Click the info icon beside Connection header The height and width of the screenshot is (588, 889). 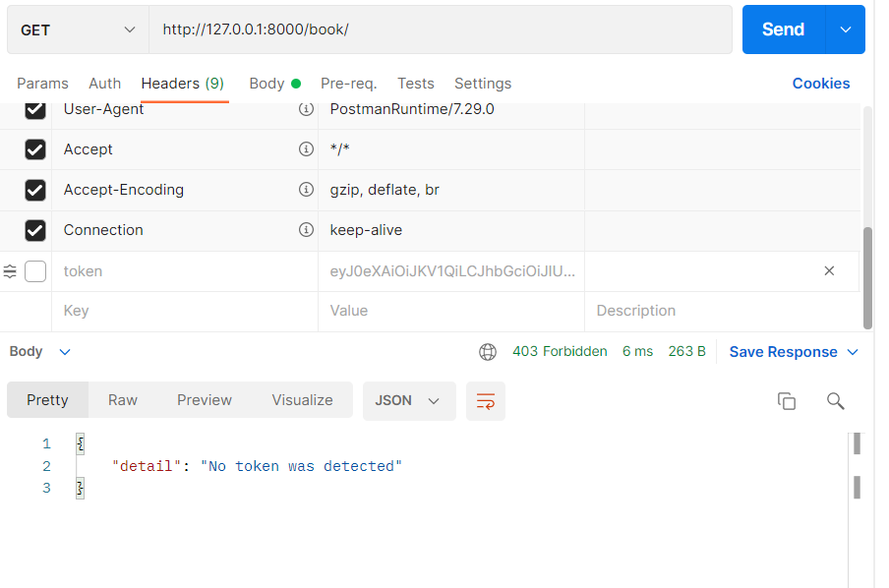306,230
